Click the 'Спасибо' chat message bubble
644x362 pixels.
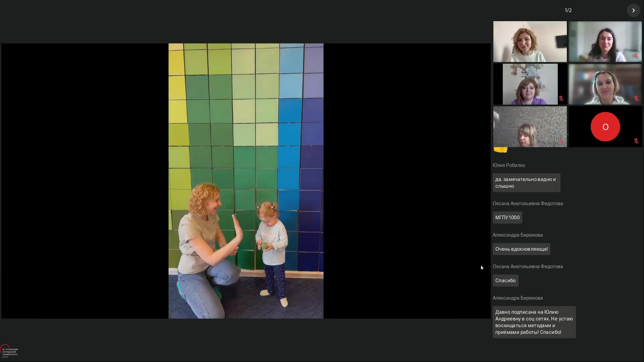pyautogui.click(x=505, y=281)
